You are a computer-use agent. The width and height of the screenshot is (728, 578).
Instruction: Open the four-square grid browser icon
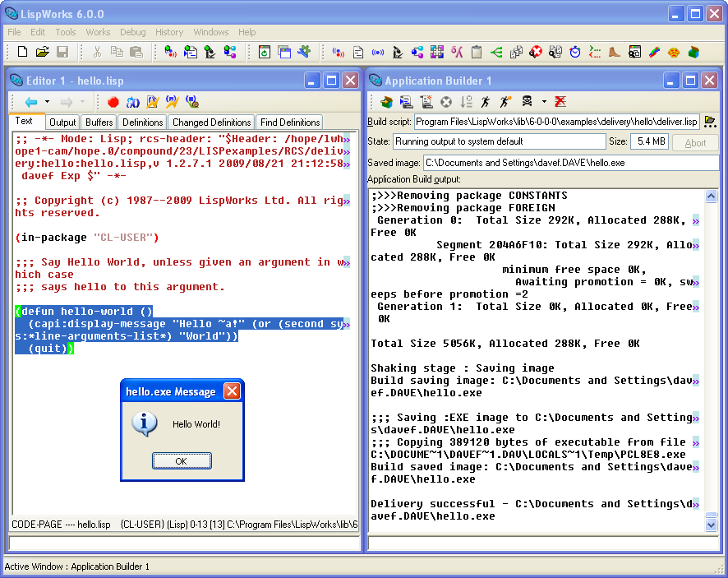(437, 52)
